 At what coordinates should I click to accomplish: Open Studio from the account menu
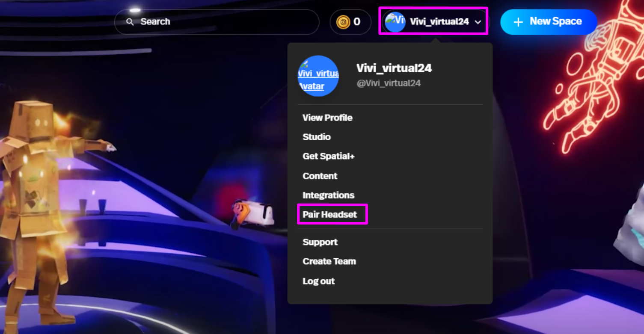317,137
